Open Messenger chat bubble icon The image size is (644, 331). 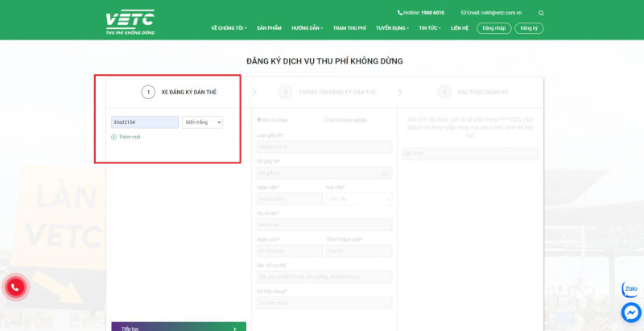pos(631,312)
